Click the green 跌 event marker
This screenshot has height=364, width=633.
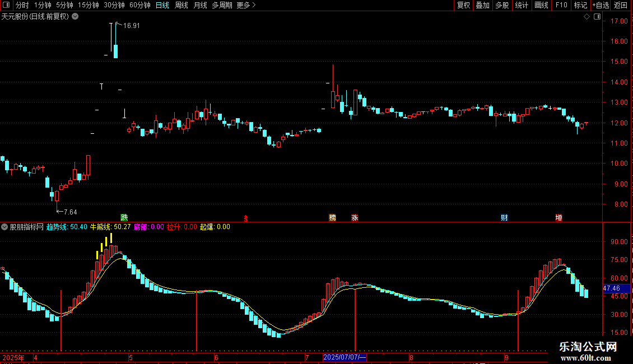coord(124,218)
